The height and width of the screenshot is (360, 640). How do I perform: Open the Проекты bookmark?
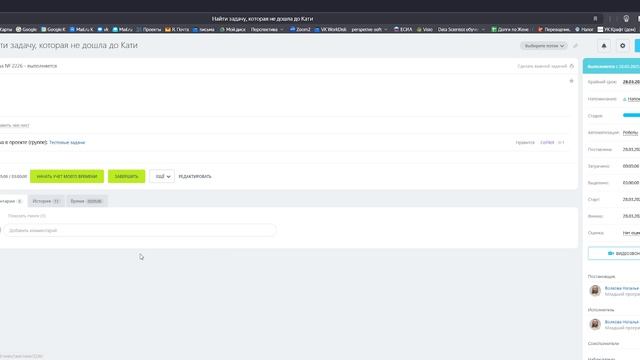pos(149,29)
